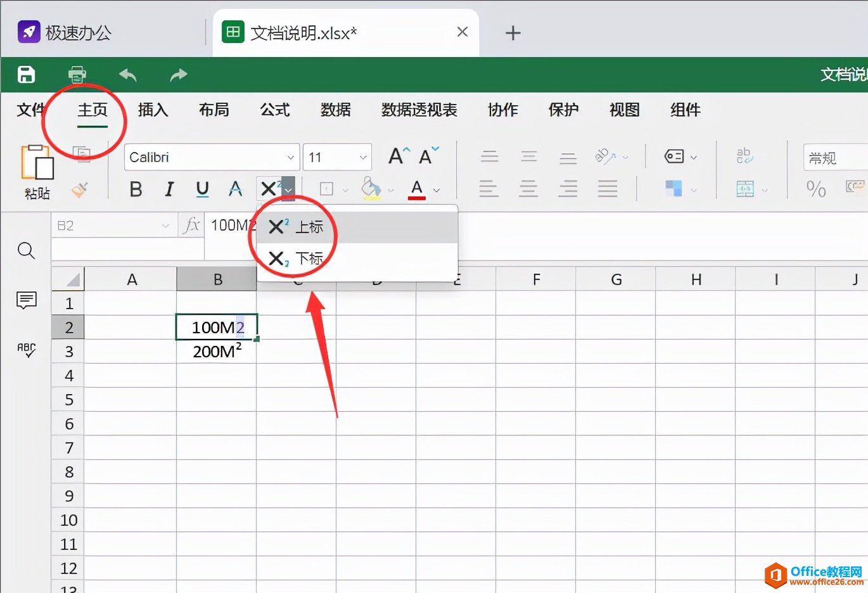This screenshot has height=593, width=868.
Task: Click the Undo arrow icon
Action: [127, 74]
